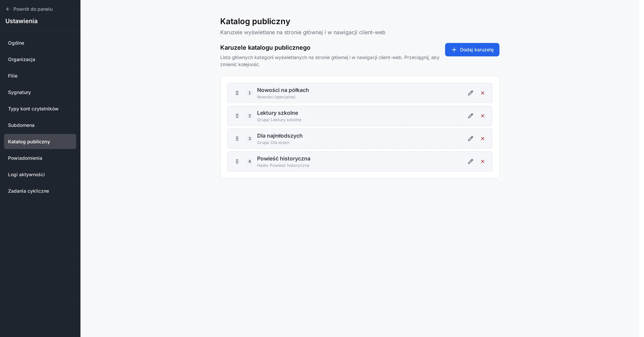View Logi aktywności
644x337 pixels.
pyautogui.click(x=40, y=175)
